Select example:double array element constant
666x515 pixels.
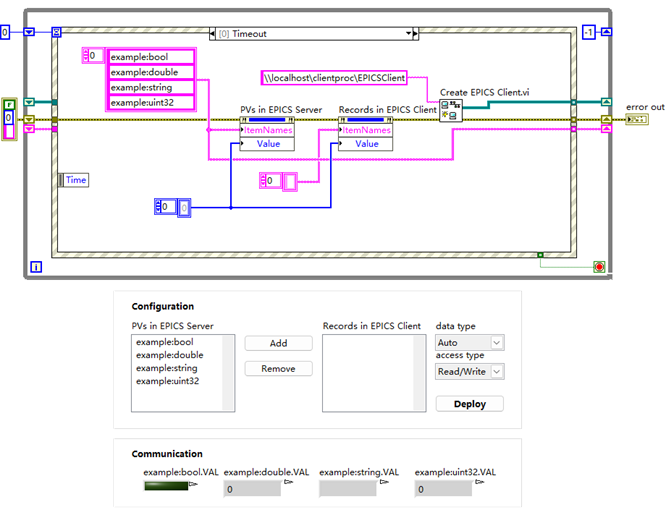click(152, 72)
